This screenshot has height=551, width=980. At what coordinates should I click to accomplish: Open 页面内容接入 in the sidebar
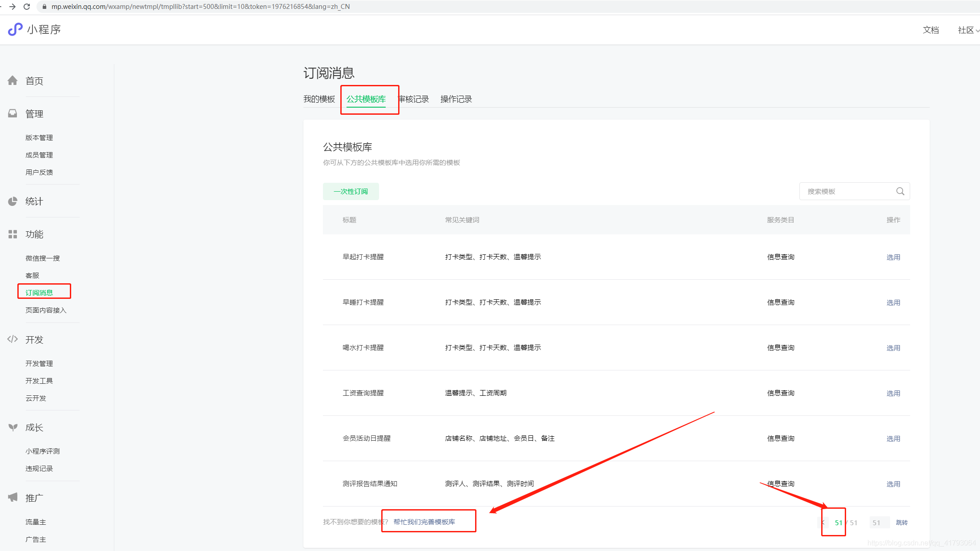pos(46,310)
